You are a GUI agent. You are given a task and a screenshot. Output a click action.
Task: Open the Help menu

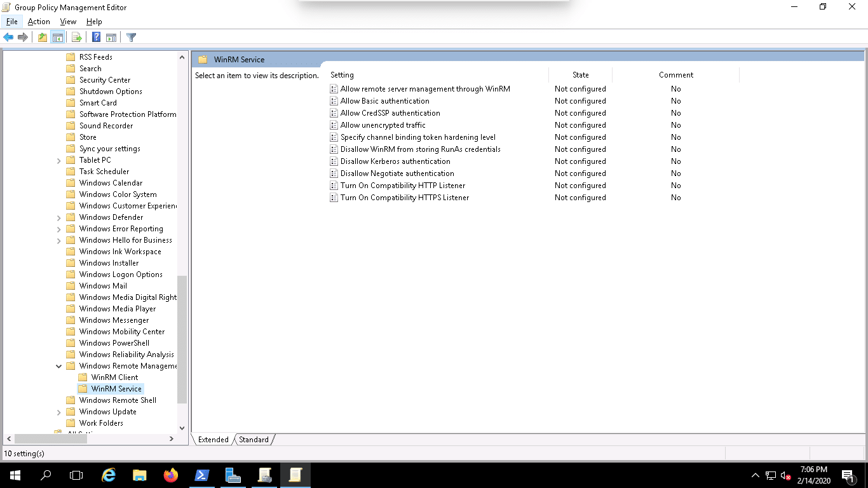pyautogui.click(x=94, y=22)
